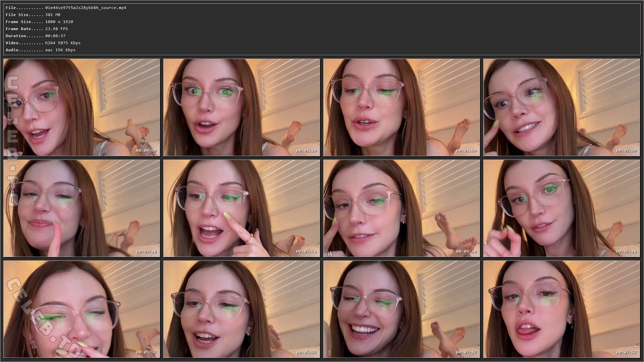The height and width of the screenshot is (362, 644).
Task: Select the Frame Size value 1080 x 1920
Action: pyautogui.click(x=59, y=22)
